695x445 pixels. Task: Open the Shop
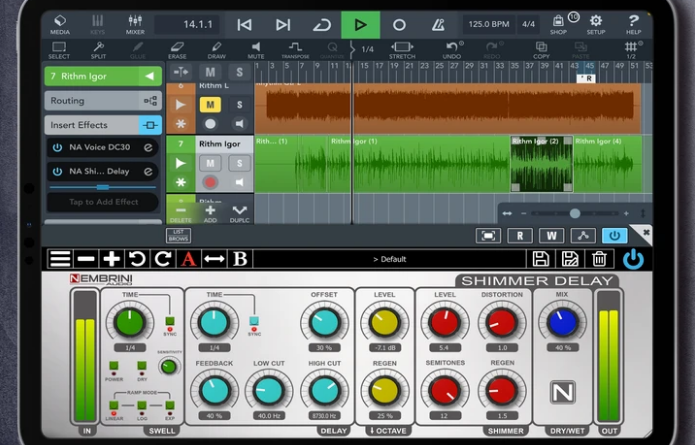558,24
